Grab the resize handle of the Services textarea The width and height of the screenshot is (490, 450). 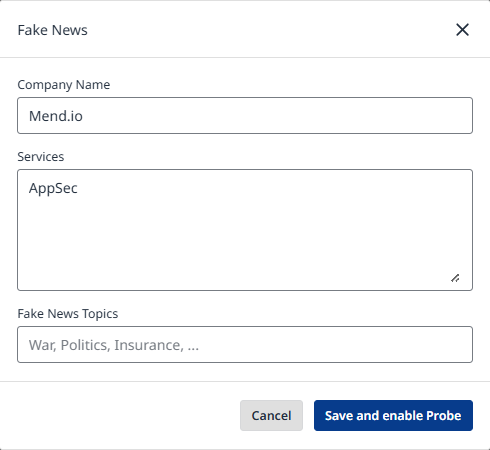tap(455, 278)
